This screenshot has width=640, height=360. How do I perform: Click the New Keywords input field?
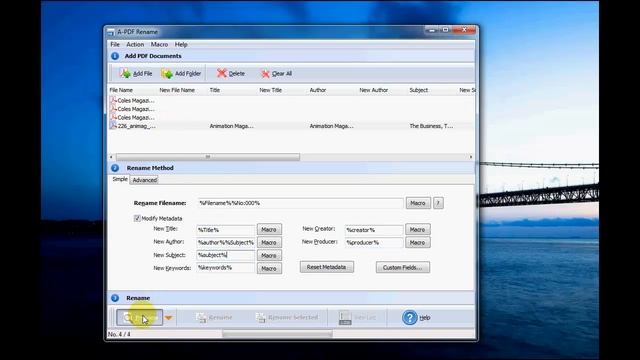pos(226,268)
